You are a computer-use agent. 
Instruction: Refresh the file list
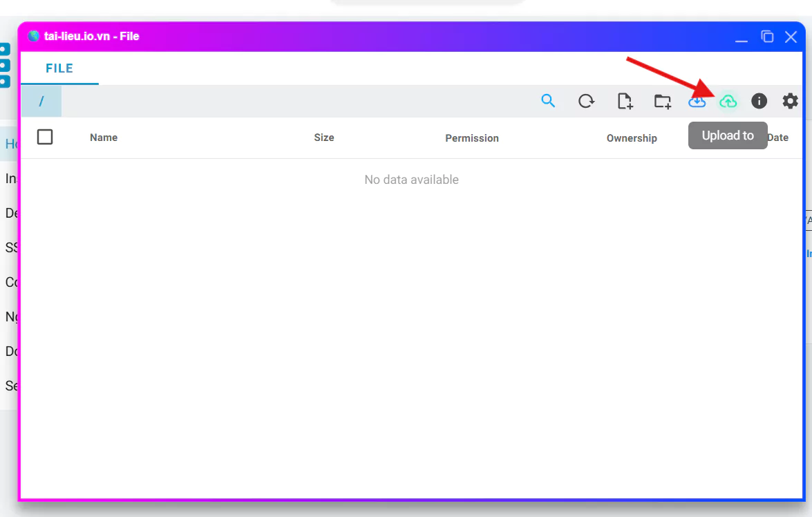(x=586, y=102)
